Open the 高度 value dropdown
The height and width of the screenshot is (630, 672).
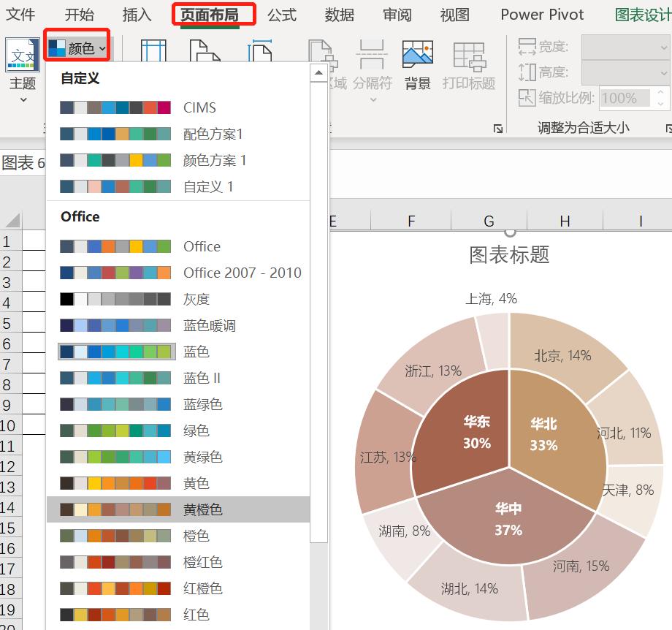point(662,72)
